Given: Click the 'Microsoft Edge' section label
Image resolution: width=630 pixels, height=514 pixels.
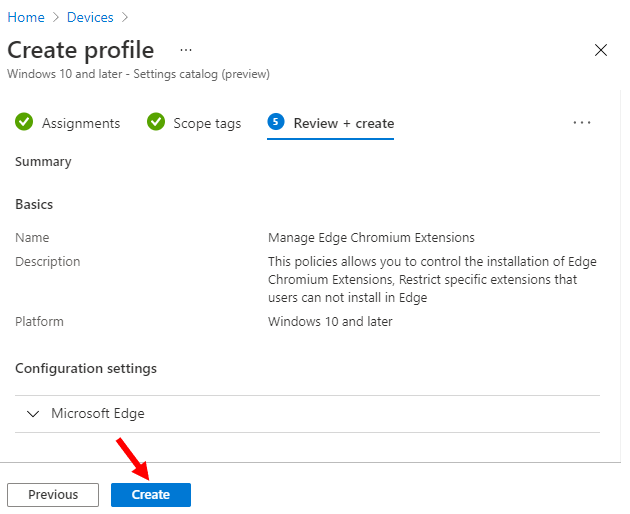Looking at the screenshot, I should (98, 414).
